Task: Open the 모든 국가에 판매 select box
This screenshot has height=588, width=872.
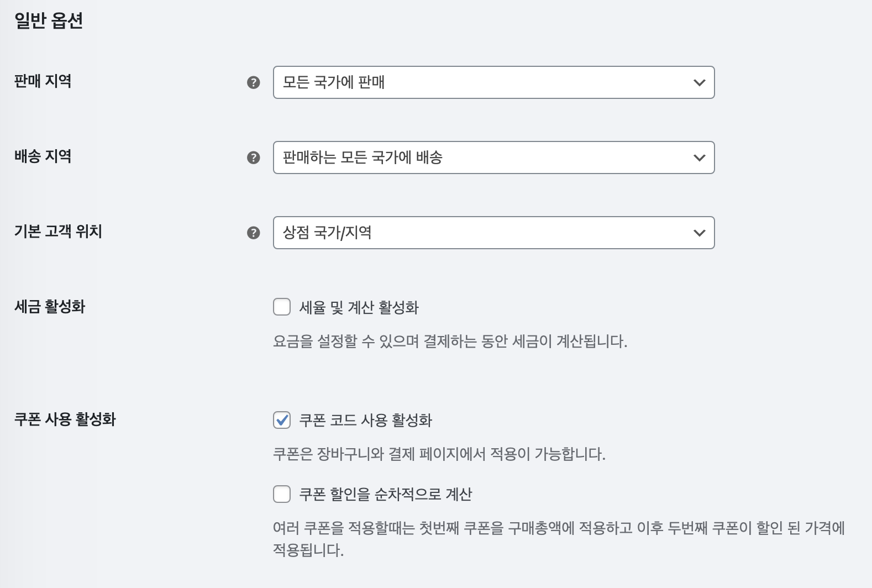Action: point(493,82)
